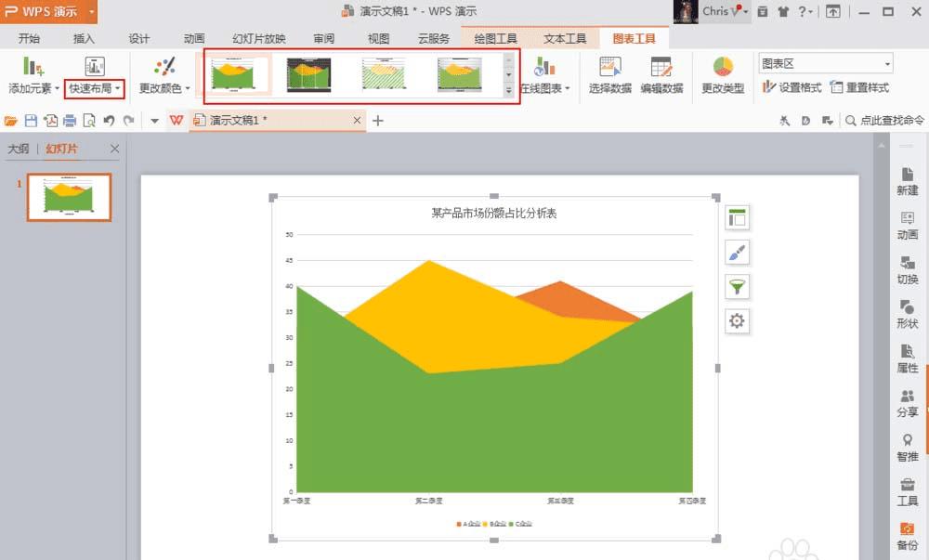
Task: Open the Start (开始) ribbon tab
Action: click(x=29, y=38)
